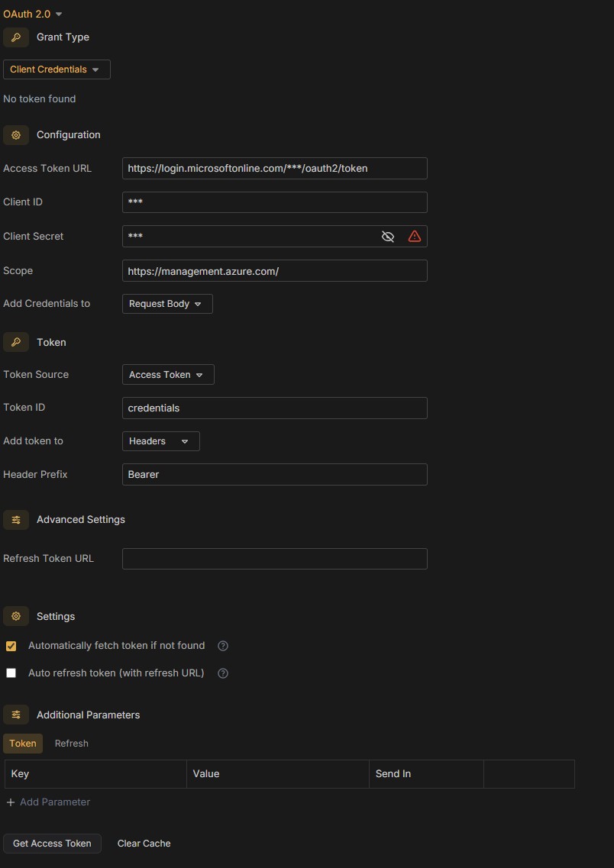Uncheck Automatically fetch token if not found
The width and height of the screenshot is (614, 868).
[11, 646]
